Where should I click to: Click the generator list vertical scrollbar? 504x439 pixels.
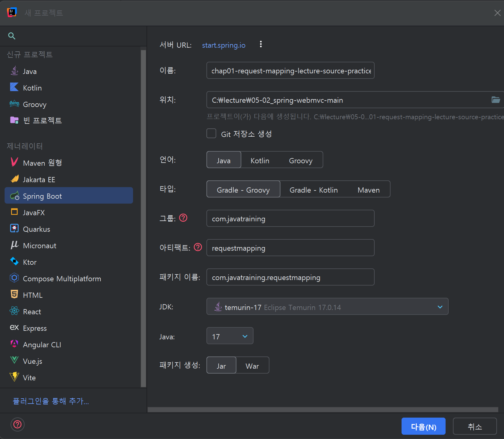(x=143, y=218)
